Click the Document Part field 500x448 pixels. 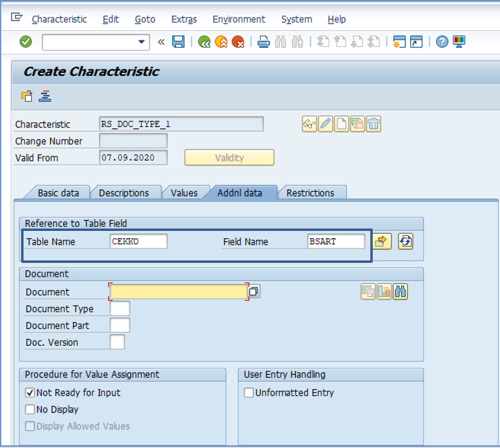pos(120,325)
